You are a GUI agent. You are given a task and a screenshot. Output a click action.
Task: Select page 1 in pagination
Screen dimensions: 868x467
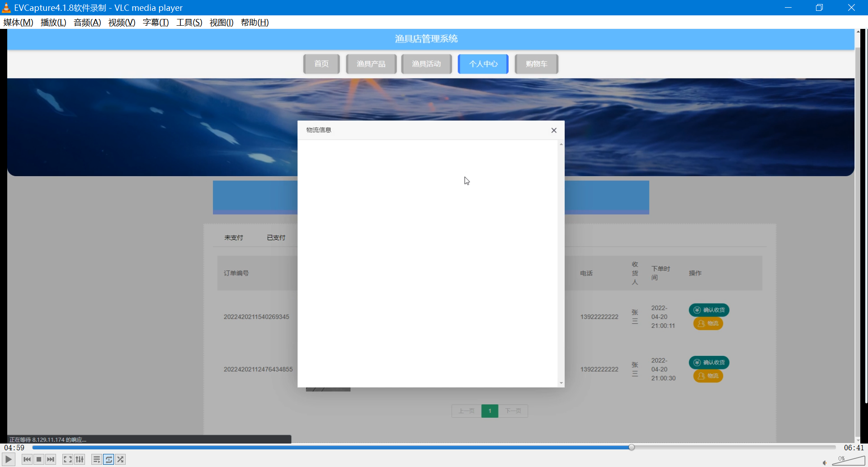(490, 411)
